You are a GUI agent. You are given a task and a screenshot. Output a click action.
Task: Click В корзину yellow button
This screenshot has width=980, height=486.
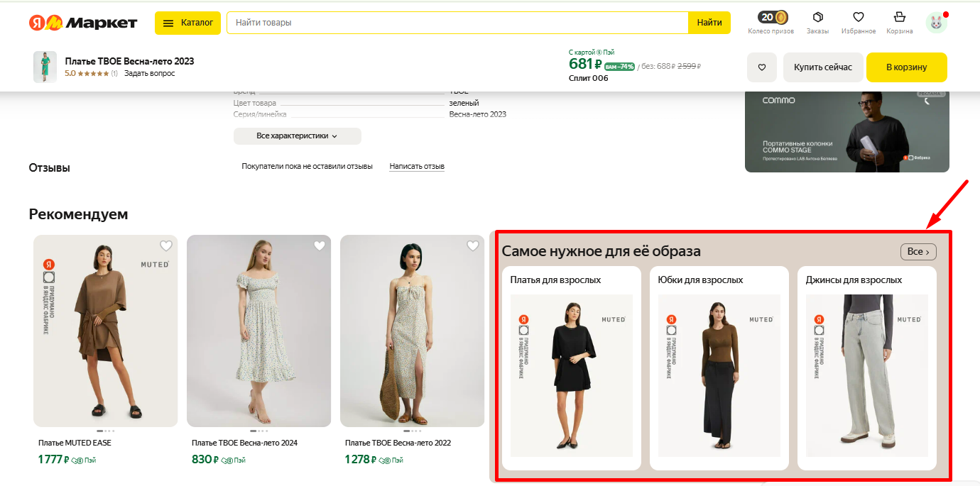pyautogui.click(x=907, y=67)
